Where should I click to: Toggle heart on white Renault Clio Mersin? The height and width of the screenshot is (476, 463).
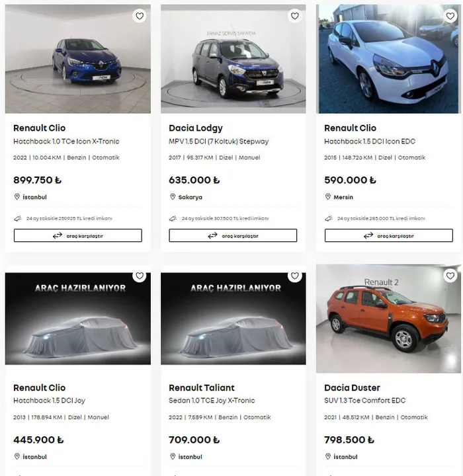[x=450, y=16]
